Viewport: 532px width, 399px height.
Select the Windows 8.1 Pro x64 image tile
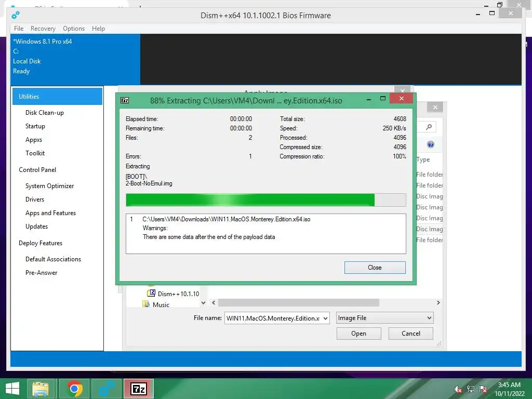point(75,59)
